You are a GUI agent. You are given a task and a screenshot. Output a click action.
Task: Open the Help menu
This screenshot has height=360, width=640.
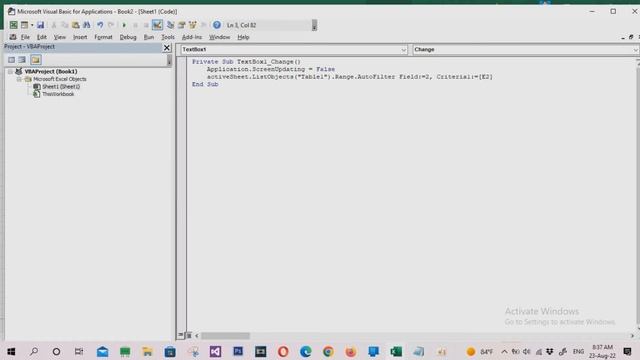tap(243, 37)
